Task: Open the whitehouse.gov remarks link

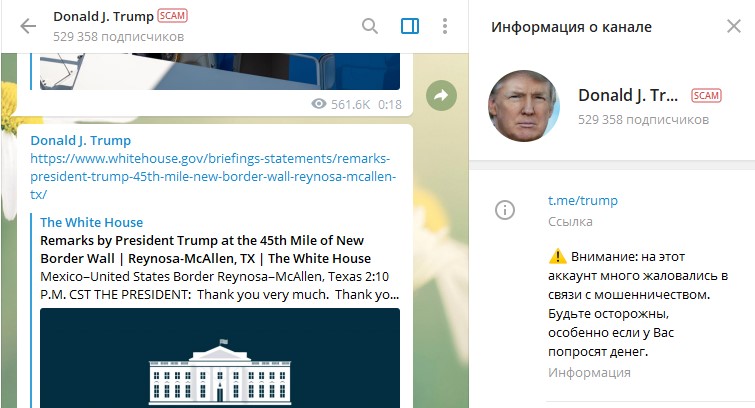Action: tap(213, 176)
